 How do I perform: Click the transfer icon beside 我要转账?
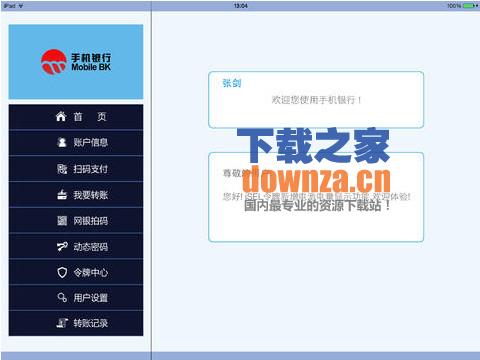pos(62,195)
